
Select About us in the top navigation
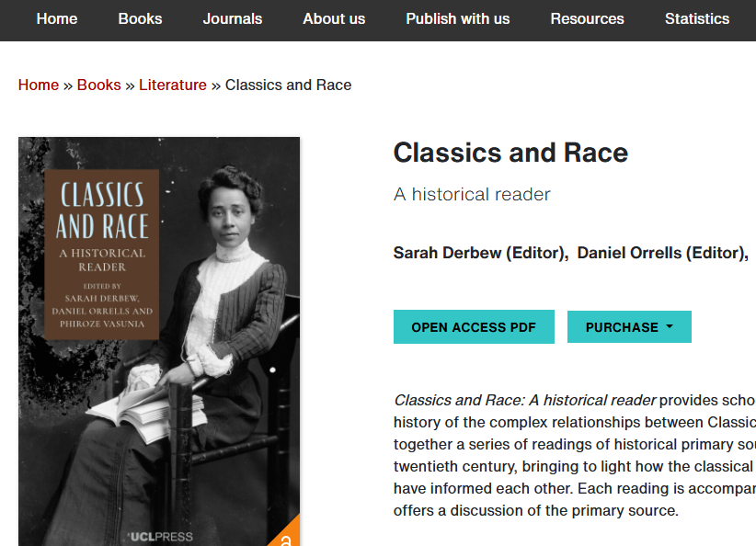(334, 18)
